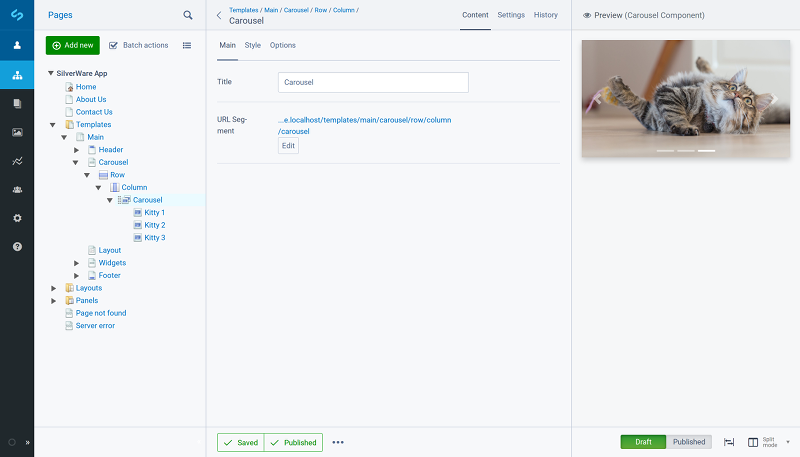This screenshot has height=457, width=800.
Task: Open the Pages section in the sidebar
Action: [17, 75]
